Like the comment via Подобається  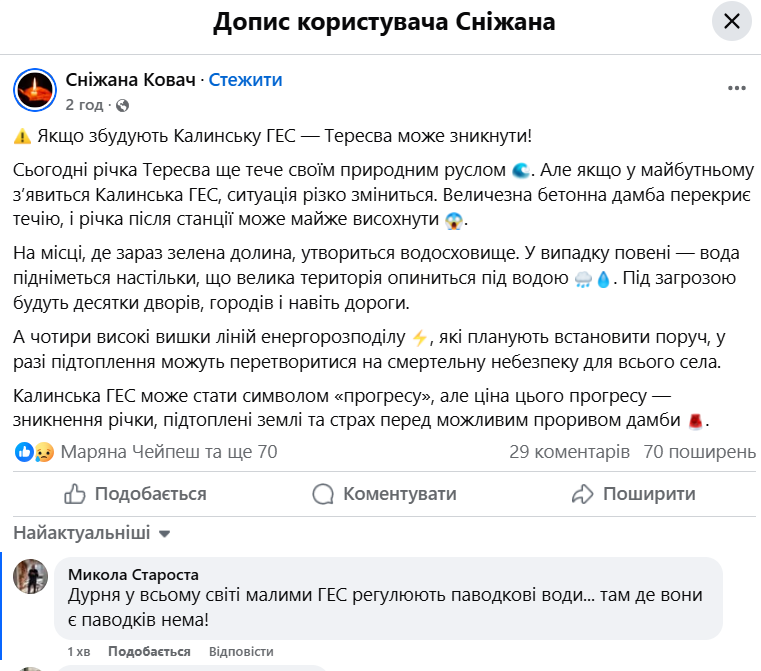click(x=135, y=651)
